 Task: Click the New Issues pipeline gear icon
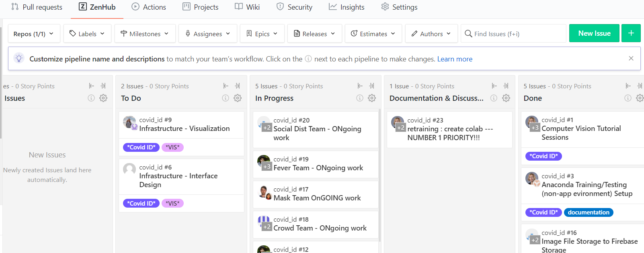103,98
